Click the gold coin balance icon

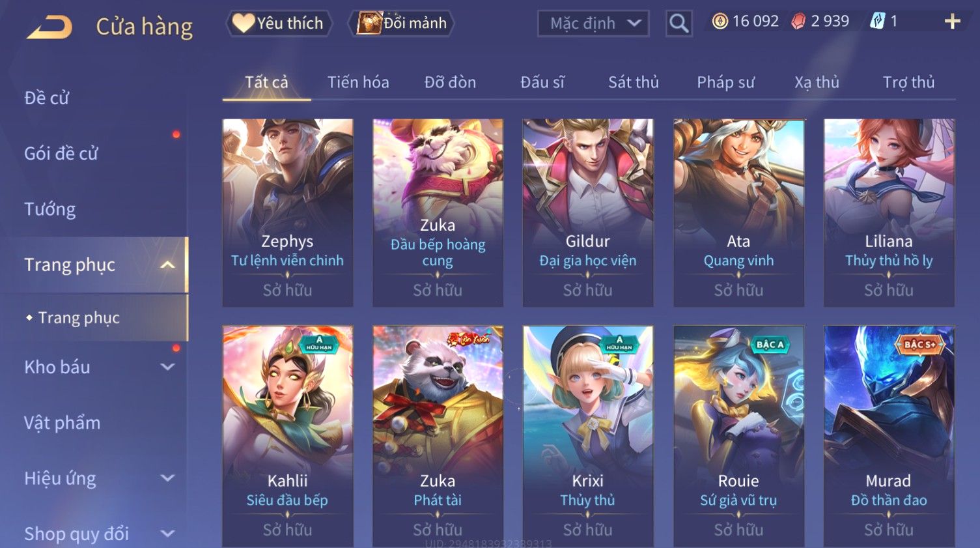[x=720, y=22]
